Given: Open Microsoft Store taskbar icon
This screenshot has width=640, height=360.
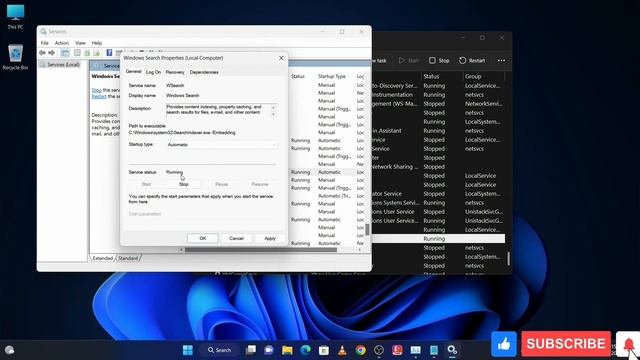Looking at the screenshot, I should pos(324,350).
